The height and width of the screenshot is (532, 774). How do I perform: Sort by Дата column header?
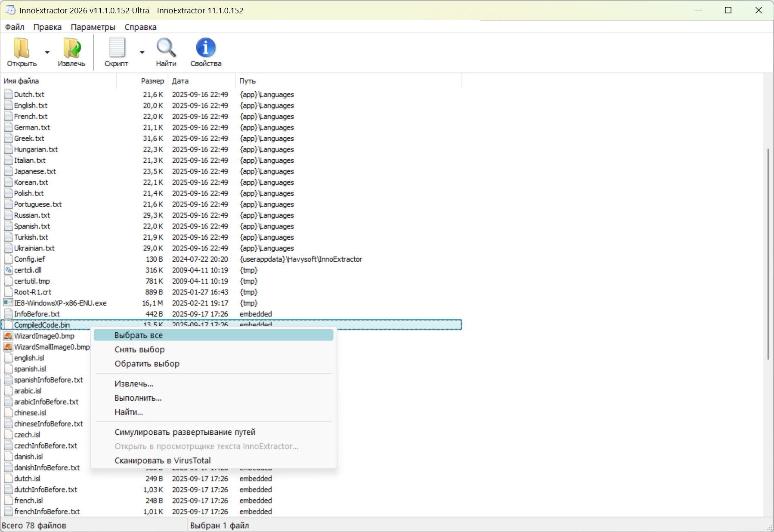[202, 81]
